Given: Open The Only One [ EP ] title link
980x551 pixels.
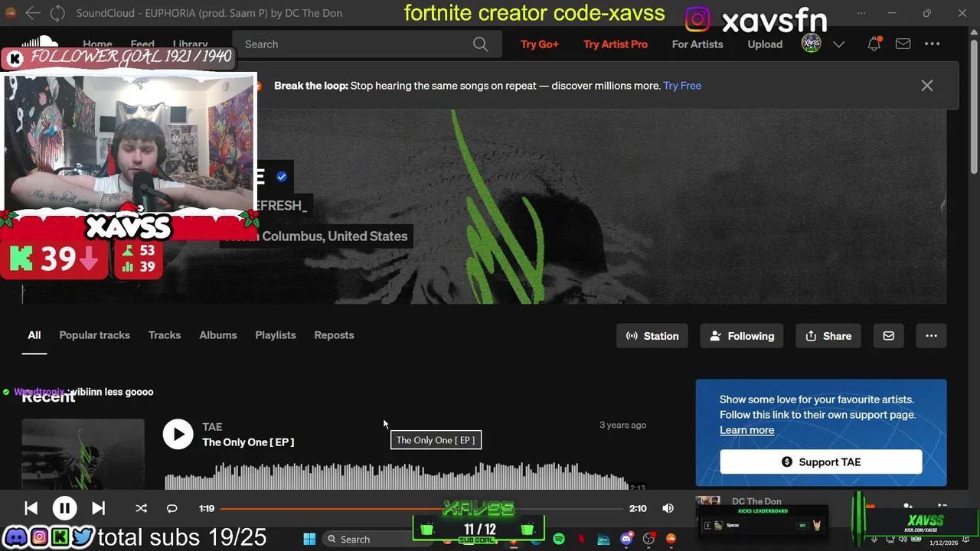Looking at the screenshot, I should click(248, 442).
